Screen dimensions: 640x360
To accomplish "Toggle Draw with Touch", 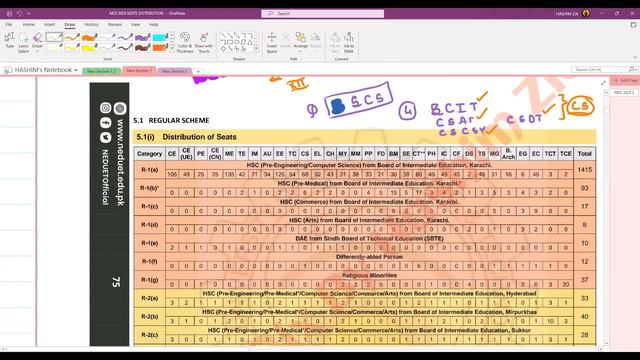I will [x=204, y=43].
